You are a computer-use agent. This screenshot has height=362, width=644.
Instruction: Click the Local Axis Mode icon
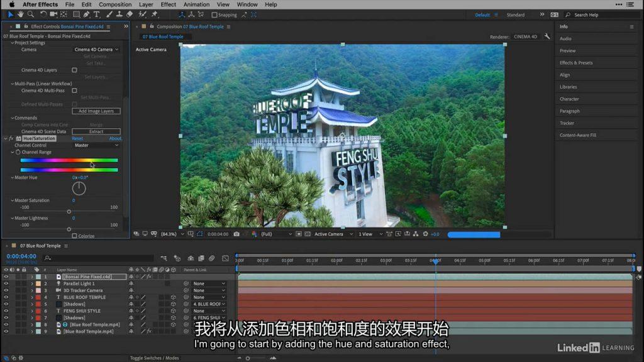click(x=182, y=15)
